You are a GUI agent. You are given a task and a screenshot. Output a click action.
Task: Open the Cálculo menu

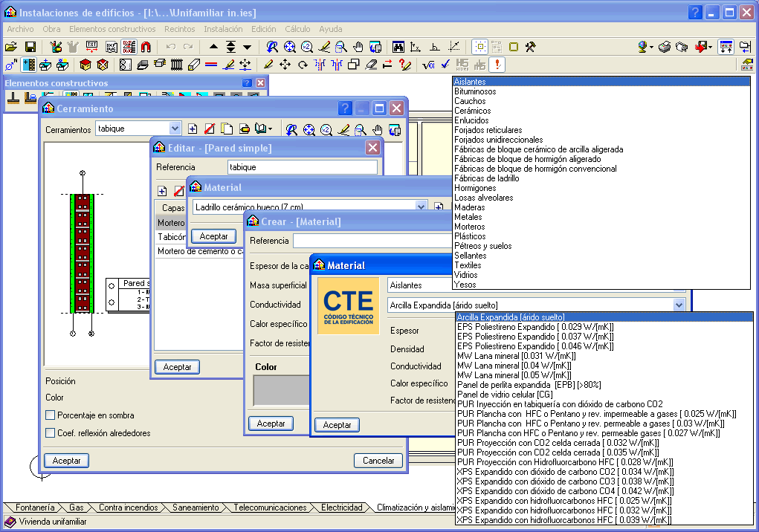[x=297, y=29]
